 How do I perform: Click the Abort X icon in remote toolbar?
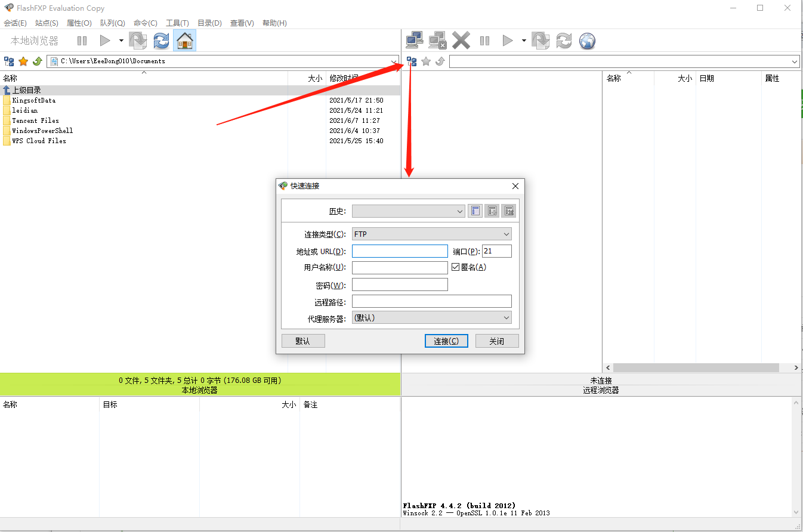[x=461, y=41]
